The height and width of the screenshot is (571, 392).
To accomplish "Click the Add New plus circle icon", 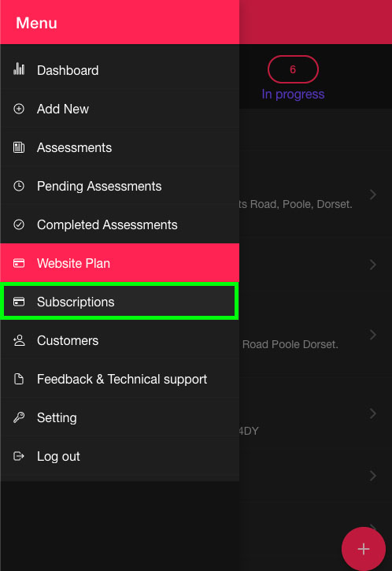I will pyautogui.click(x=19, y=109).
